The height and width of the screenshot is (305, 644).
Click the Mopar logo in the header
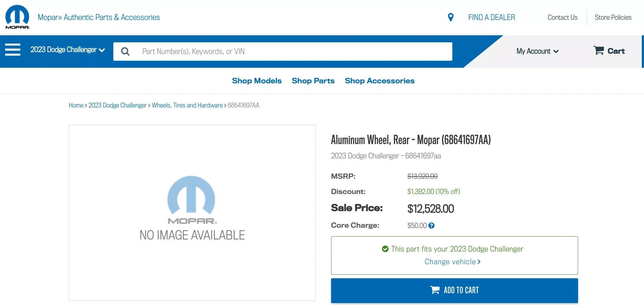click(18, 17)
